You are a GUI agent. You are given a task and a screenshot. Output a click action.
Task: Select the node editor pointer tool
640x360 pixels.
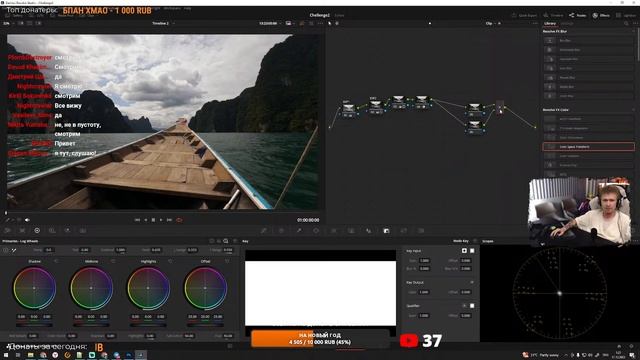tap(329, 23)
